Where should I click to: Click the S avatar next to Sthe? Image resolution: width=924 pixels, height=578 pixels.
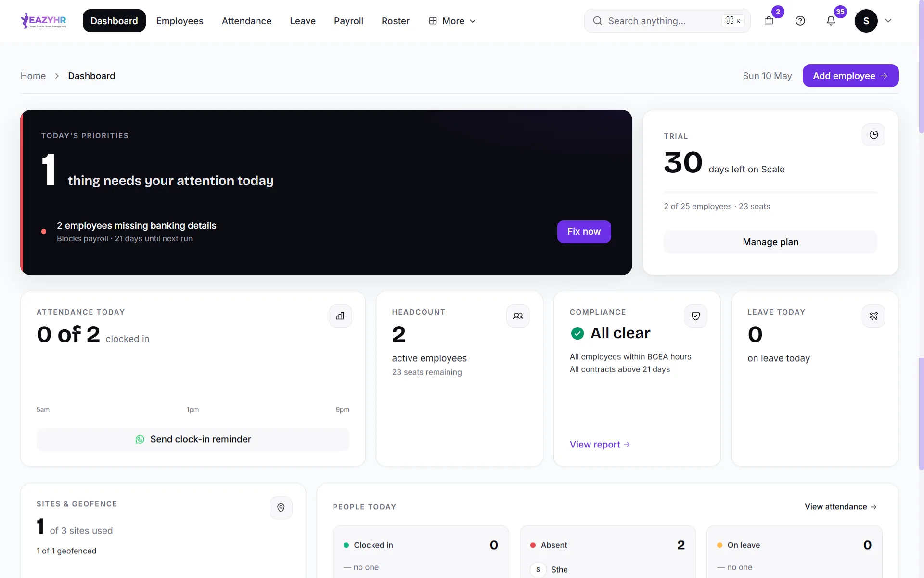[x=538, y=569]
